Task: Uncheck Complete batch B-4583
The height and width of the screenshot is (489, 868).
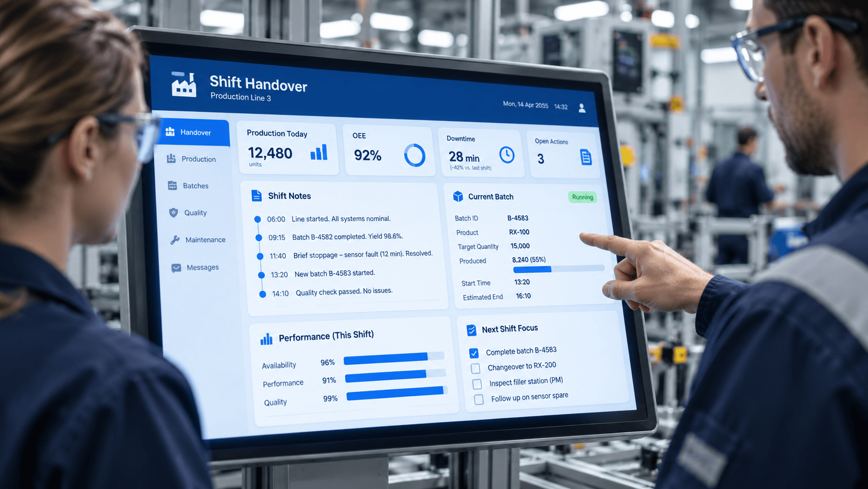Action: coord(474,353)
